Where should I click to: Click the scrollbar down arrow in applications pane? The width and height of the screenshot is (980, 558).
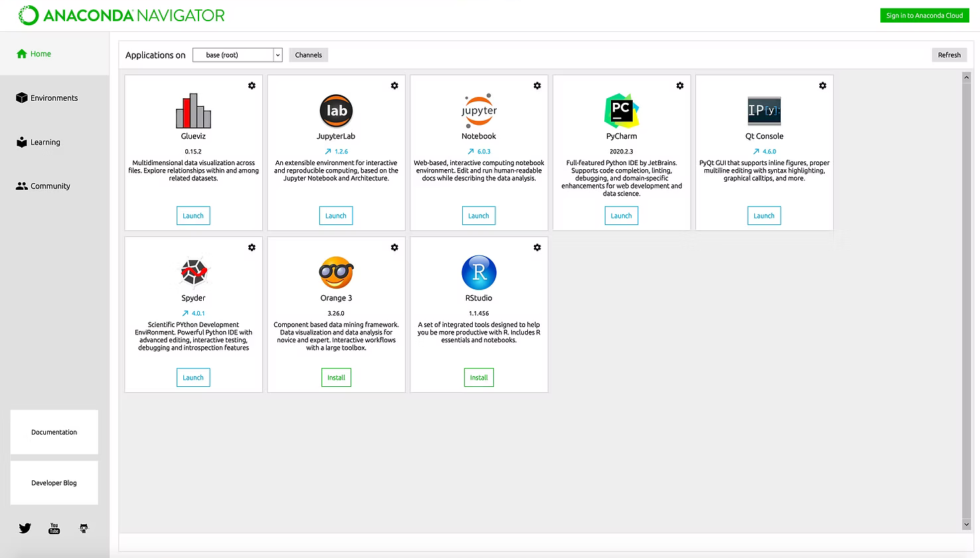click(x=966, y=525)
